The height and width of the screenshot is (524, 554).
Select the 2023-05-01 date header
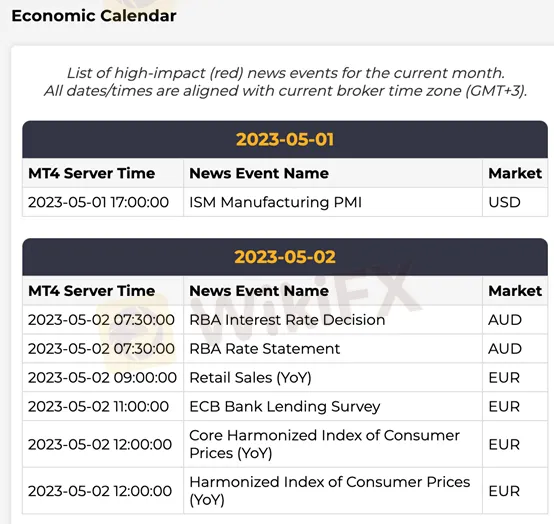(285, 139)
